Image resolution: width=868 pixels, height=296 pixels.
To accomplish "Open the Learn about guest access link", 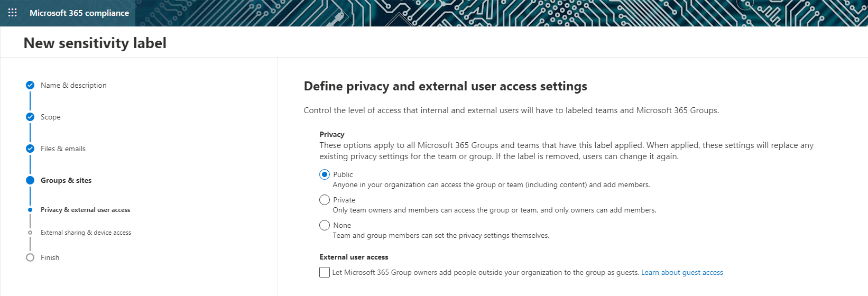I will pos(682,272).
